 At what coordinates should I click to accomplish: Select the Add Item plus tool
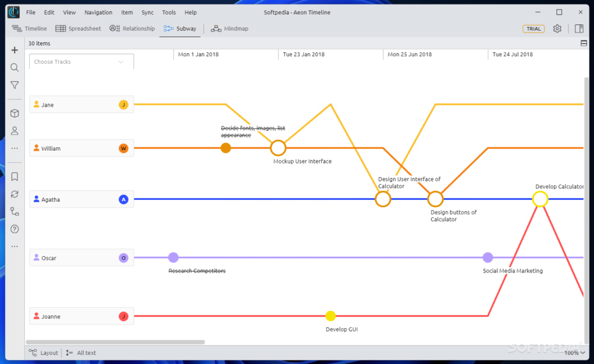14,50
